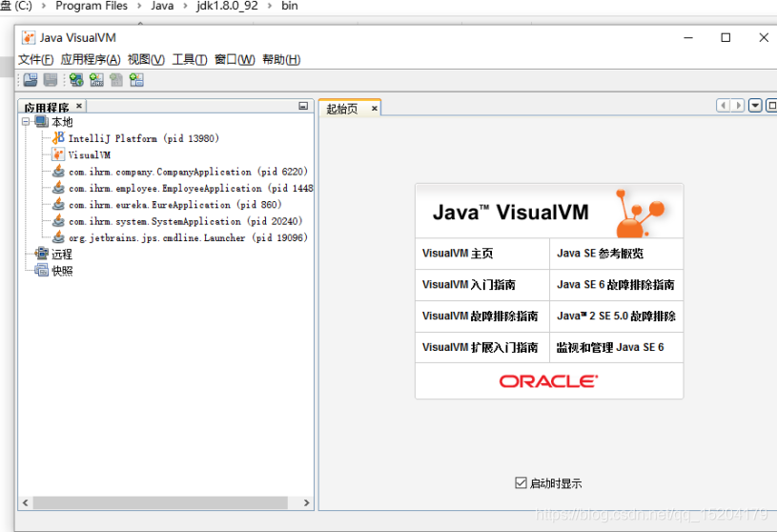Screen dimensions: 777x532
Task: Open Java 2 SE 5.0 故障排除 link
Action: [x=616, y=316]
